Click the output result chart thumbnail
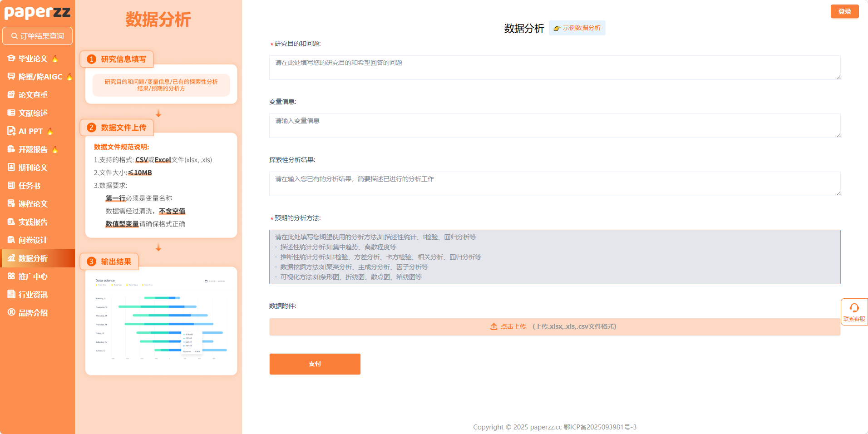The height and width of the screenshot is (434, 868). (x=161, y=321)
